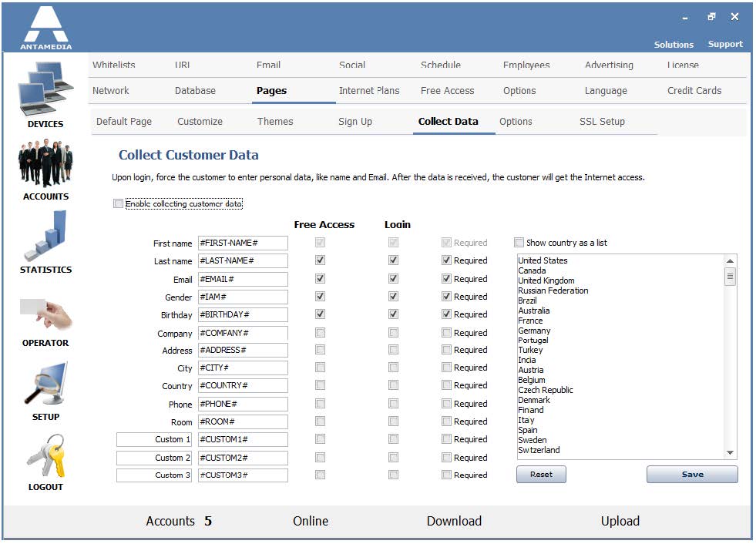Click the Last name #LAST-NAME# field
756x544 pixels.
(243, 261)
